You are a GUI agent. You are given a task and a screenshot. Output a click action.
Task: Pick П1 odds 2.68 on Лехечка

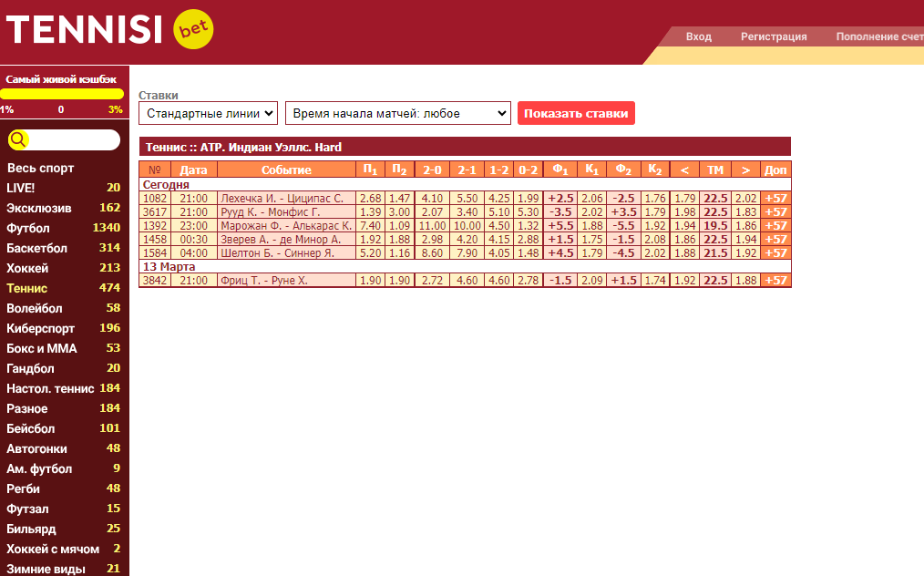(370, 198)
